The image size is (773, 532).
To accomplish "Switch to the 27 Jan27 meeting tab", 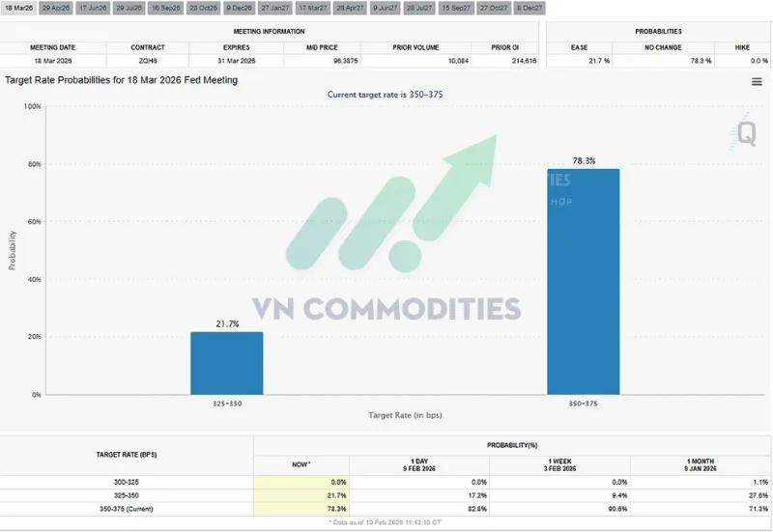I will (275, 8).
